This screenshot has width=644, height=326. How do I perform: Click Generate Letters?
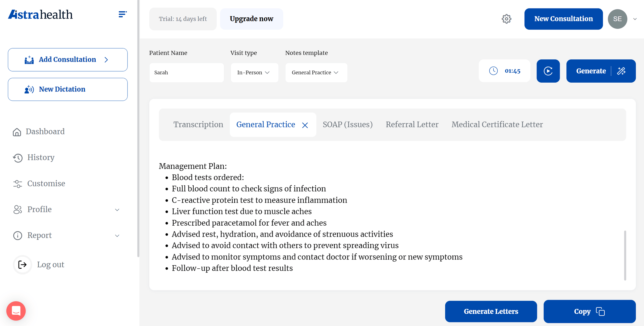(491, 311)
